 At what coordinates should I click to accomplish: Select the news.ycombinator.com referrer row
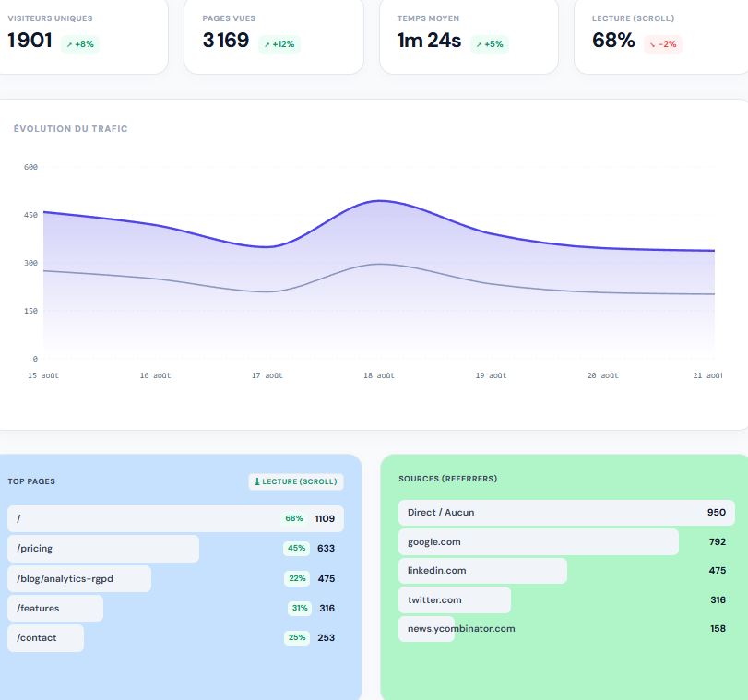pyautogui.click(x=566, y=629)
